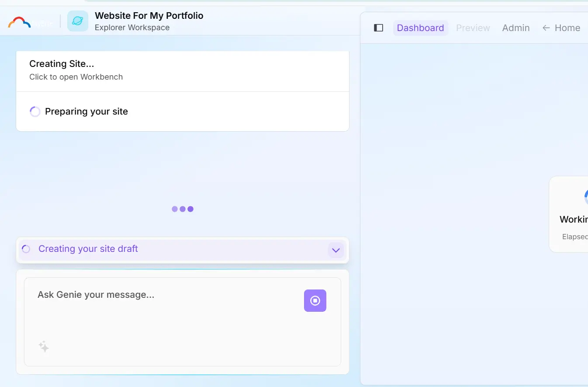The height and width of the screenshot is (387, 588).
Task: Expand the site draft chevron dropdown
Action: point(336,250)
